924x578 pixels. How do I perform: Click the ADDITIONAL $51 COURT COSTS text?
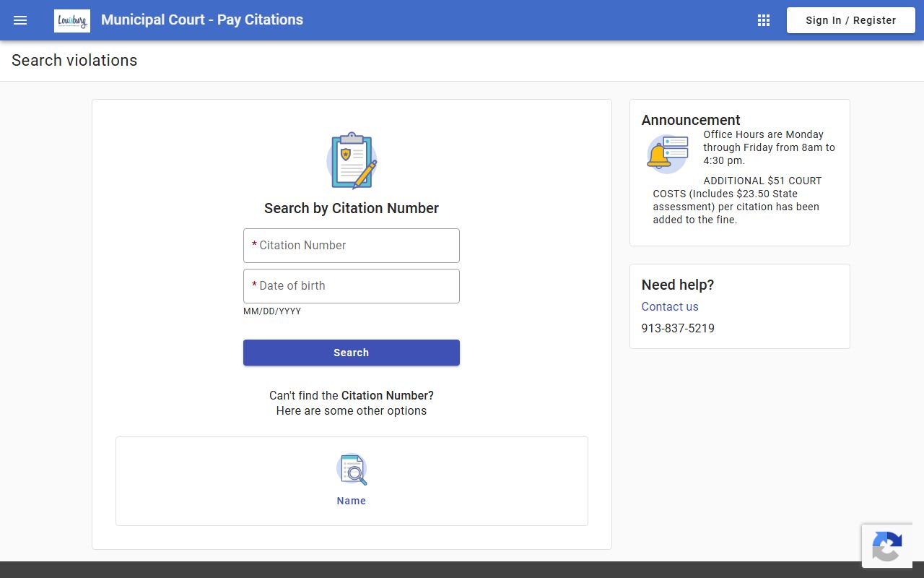[x=737, y=200]
